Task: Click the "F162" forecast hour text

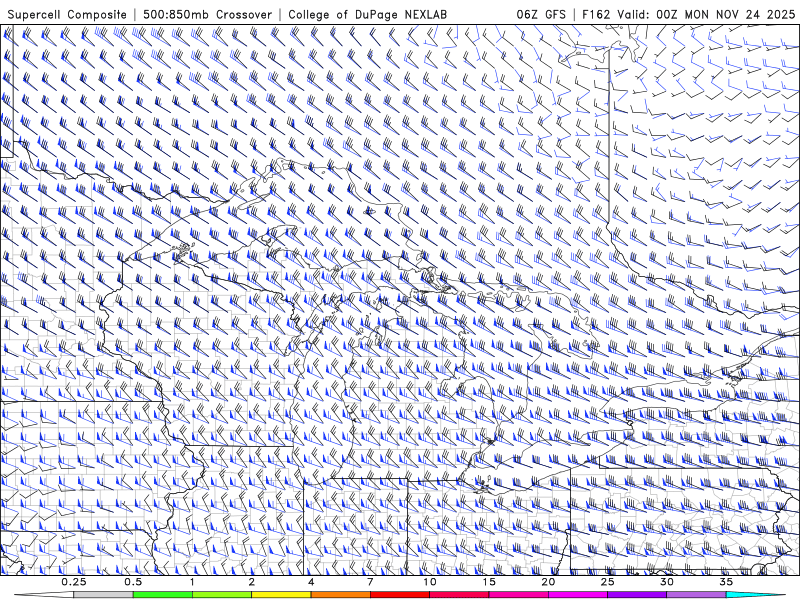Action: coord(596,14)
